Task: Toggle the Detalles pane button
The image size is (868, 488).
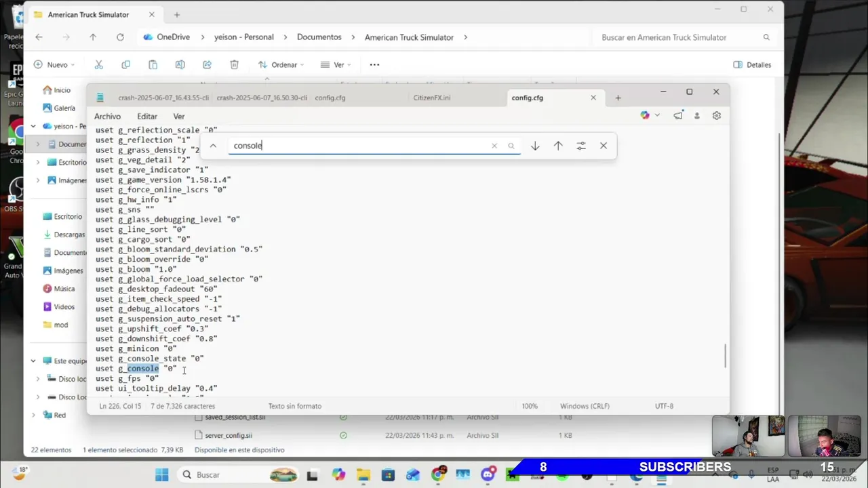Action: coord(753,64)
